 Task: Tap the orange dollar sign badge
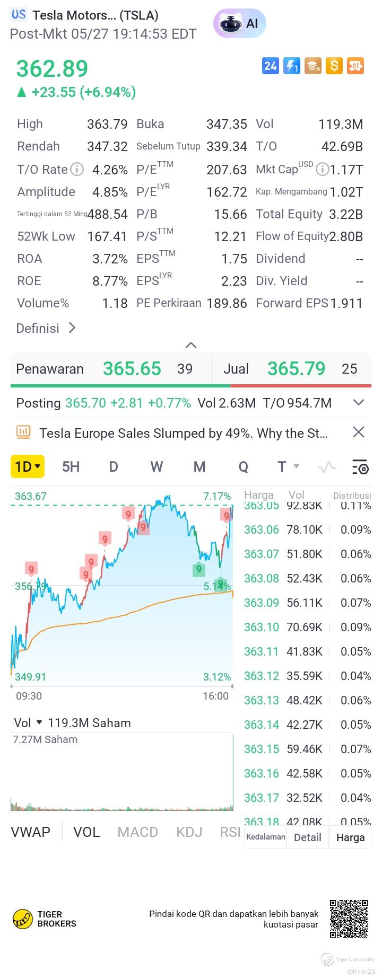[x=334, y=66]
